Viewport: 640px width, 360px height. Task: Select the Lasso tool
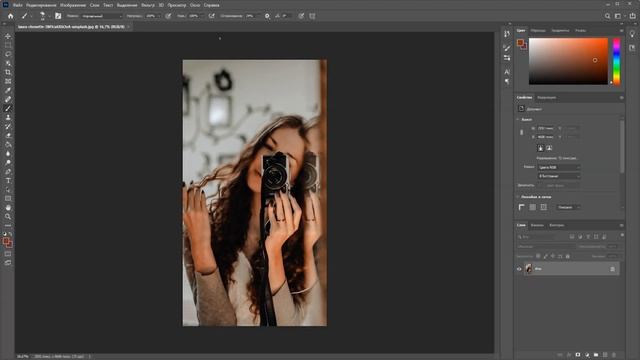click(x=8, y=54)
